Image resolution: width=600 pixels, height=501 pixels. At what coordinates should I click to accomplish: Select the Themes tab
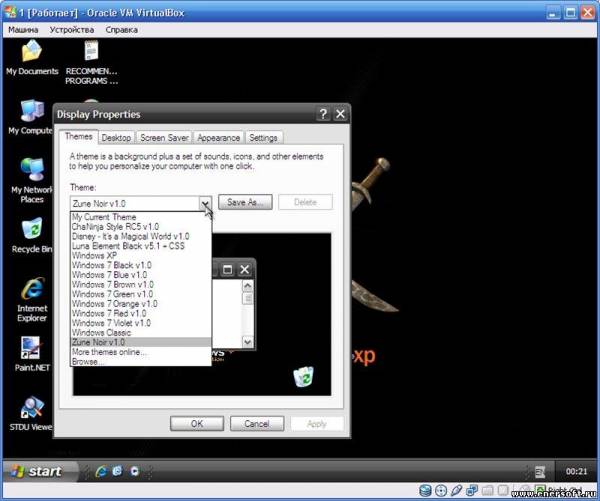[x=78, y=137]
